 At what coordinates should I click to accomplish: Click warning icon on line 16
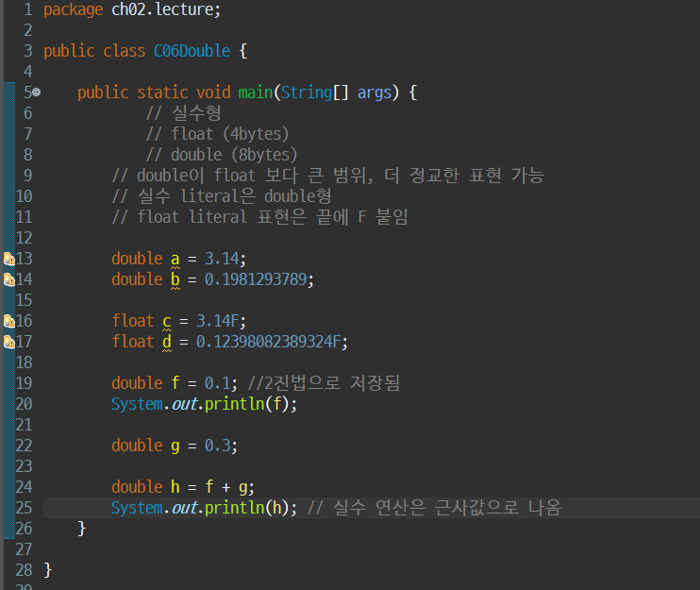[x=8, y=321]
